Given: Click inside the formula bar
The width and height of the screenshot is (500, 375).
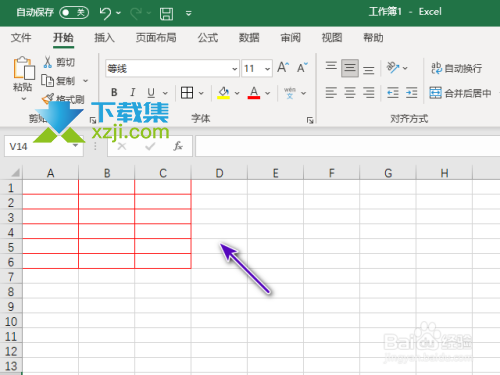Looking at the screenshot, I should [x=347, y=146].
